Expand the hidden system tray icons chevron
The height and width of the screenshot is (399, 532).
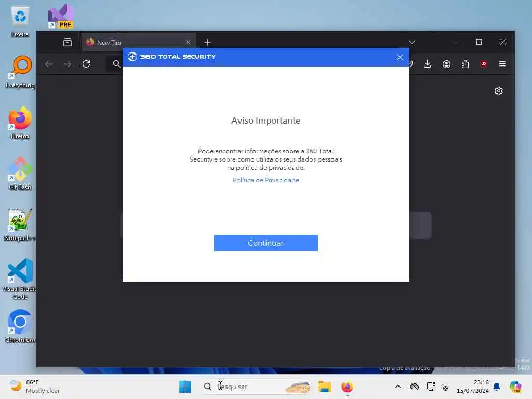coord(398,387)
